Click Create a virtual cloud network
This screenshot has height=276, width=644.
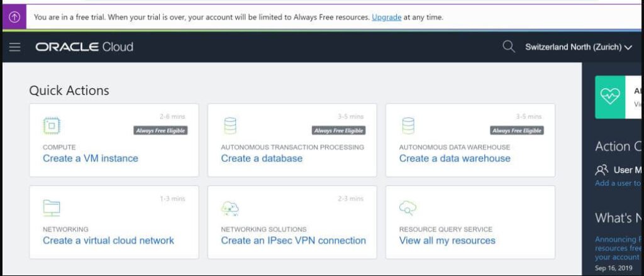click(x=108, y=241)
